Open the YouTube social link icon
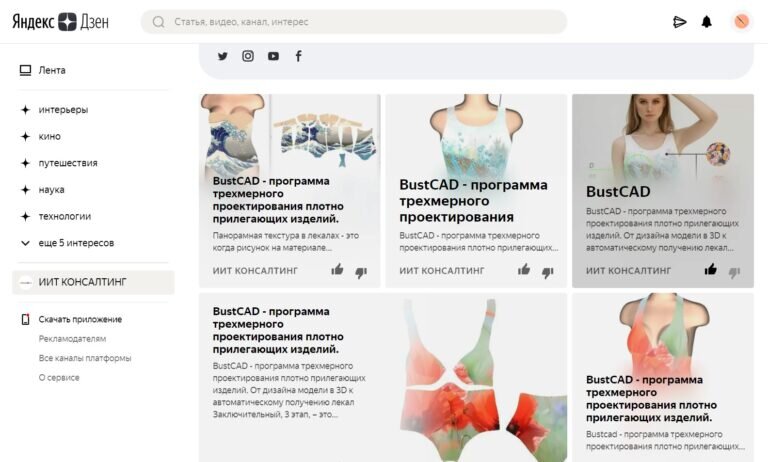 (273, 56)
